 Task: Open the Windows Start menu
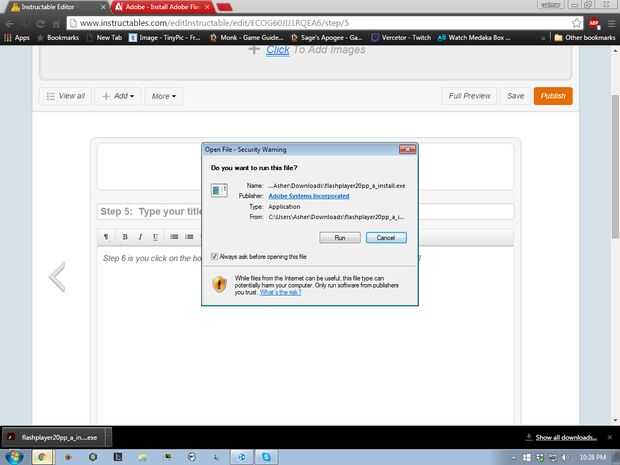[x=14, y=457]
